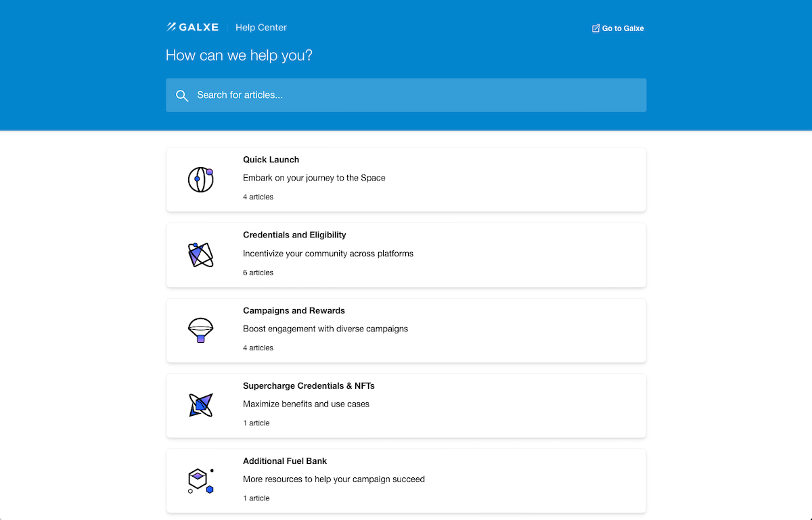Open the Supercharge Credentials & NFTs title
This screenshot has height=520, width=812.
coord(309,385)
